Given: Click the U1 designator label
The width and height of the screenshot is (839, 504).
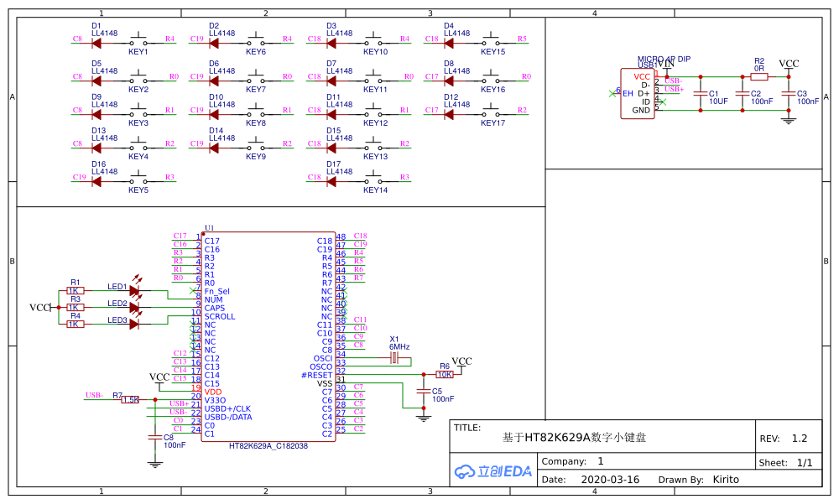Looking at the screenshot, I should [x=209, y=228].
